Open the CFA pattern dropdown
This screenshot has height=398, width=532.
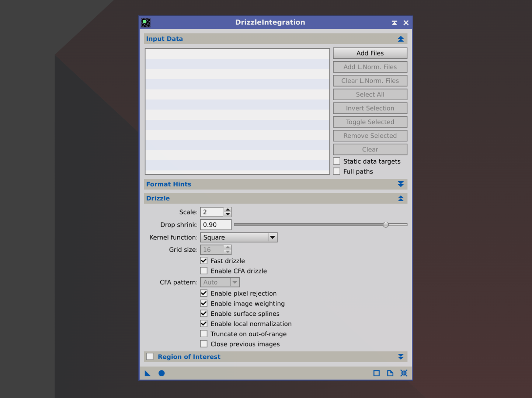pyautogui.click(x=220, y=282)
